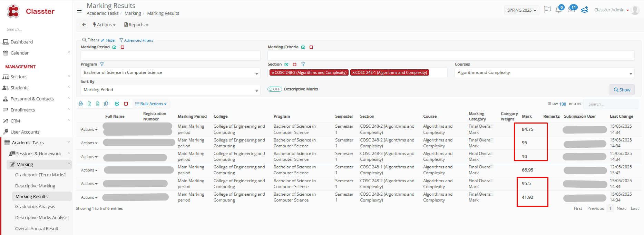Change the 100 entries page size
This screenshot has width=644, height=235.
click(x=563, y=104)
